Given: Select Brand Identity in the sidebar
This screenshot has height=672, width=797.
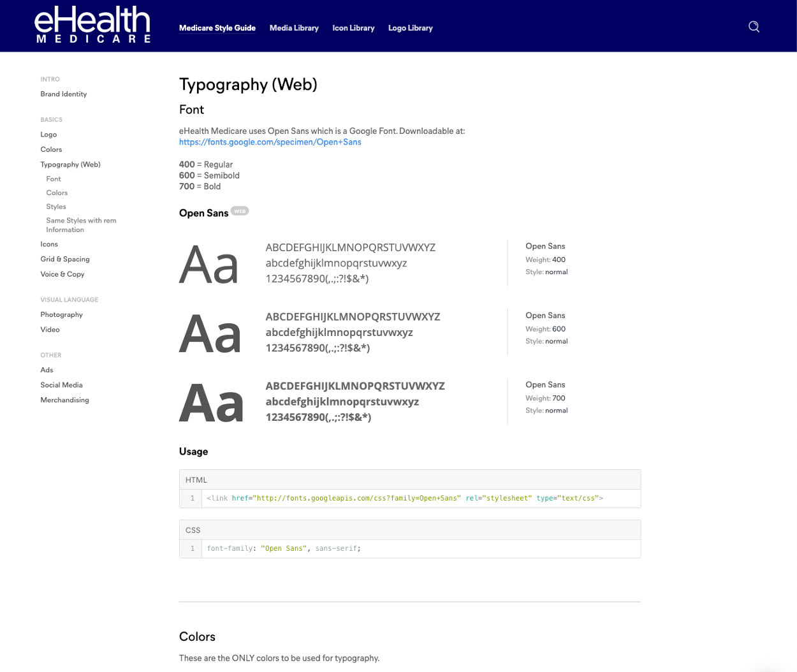Looking at the screenshot, I should click(64, 94).
